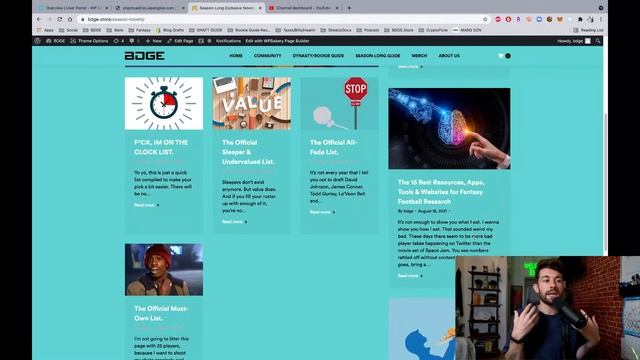Open Notifications in the admin bar
640x360 pixels.
coord(228,41)
